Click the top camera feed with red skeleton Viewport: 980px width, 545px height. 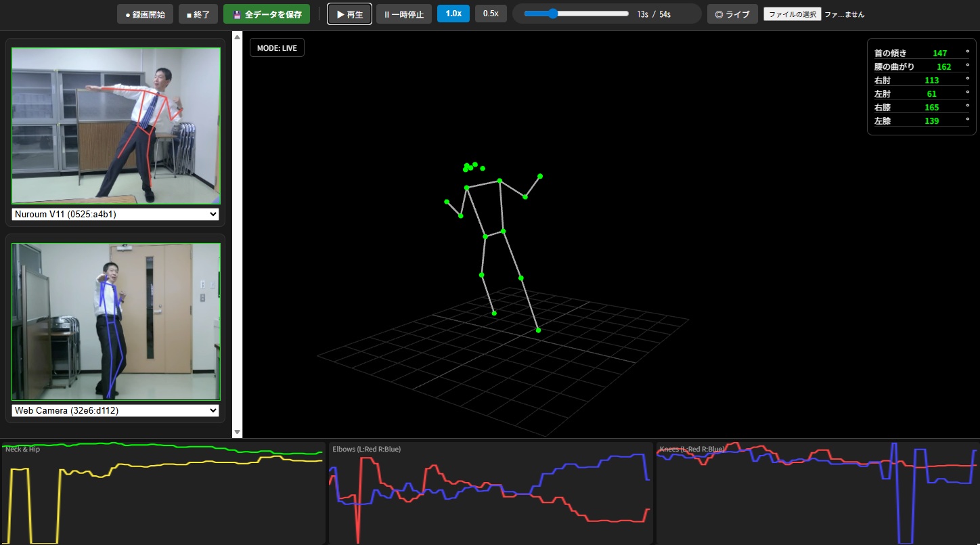116,125
